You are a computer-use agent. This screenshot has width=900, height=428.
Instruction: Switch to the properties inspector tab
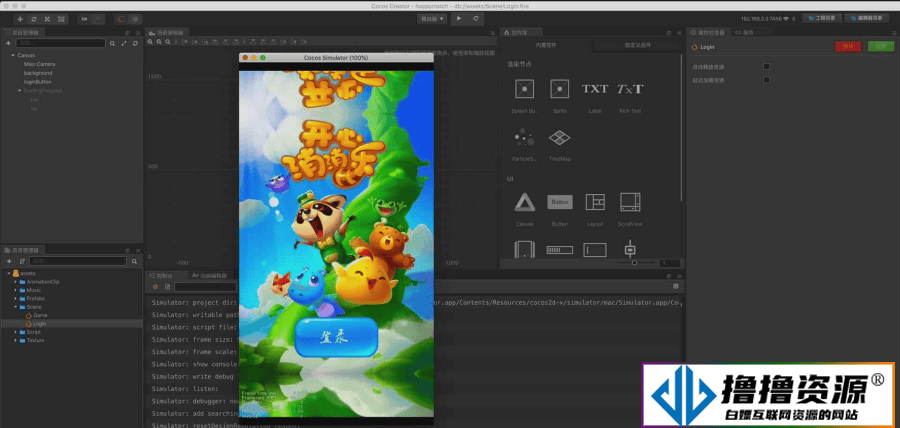click(708, 33)
